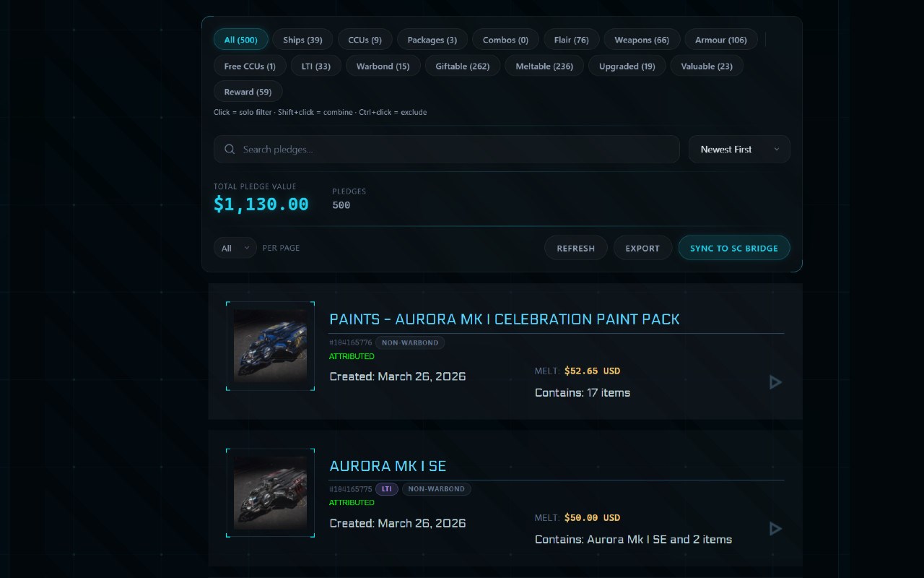Filter by LTI (33) pledges

point(315,66)
